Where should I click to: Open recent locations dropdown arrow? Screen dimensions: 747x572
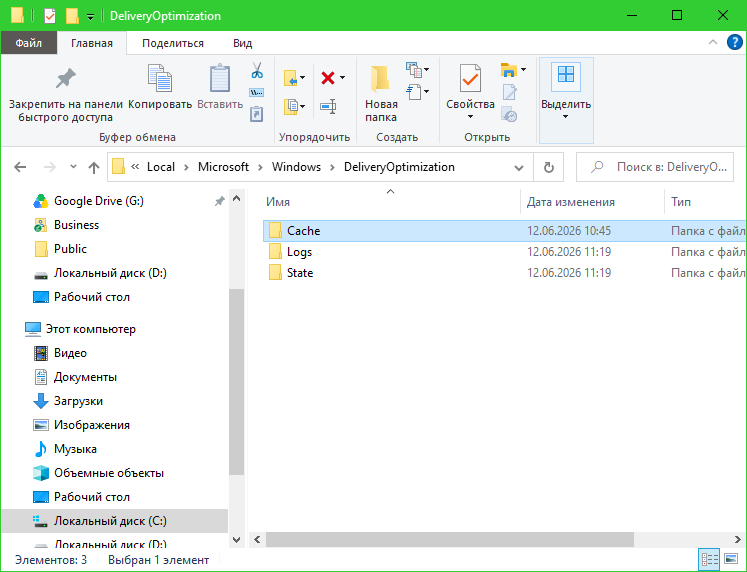[x=73, y=167]
